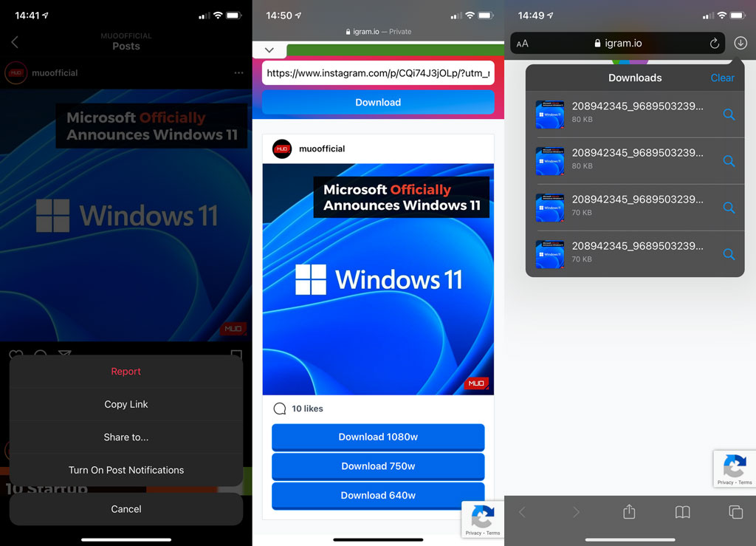Open Safari tabs overview icon
The height and width of the screenshot is (546, 756).
[735, 511]
